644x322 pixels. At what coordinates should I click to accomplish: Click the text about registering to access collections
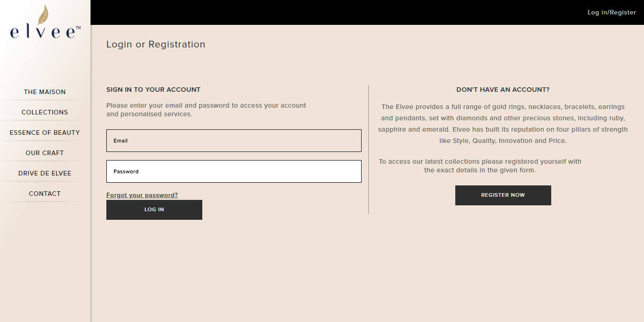[x=480, y=166]
